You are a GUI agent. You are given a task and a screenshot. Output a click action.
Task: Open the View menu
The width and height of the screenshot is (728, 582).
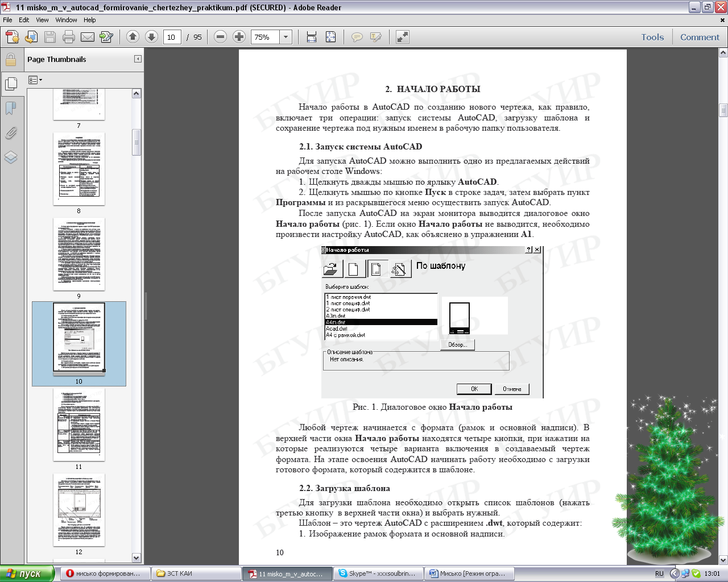pos(42,20)
